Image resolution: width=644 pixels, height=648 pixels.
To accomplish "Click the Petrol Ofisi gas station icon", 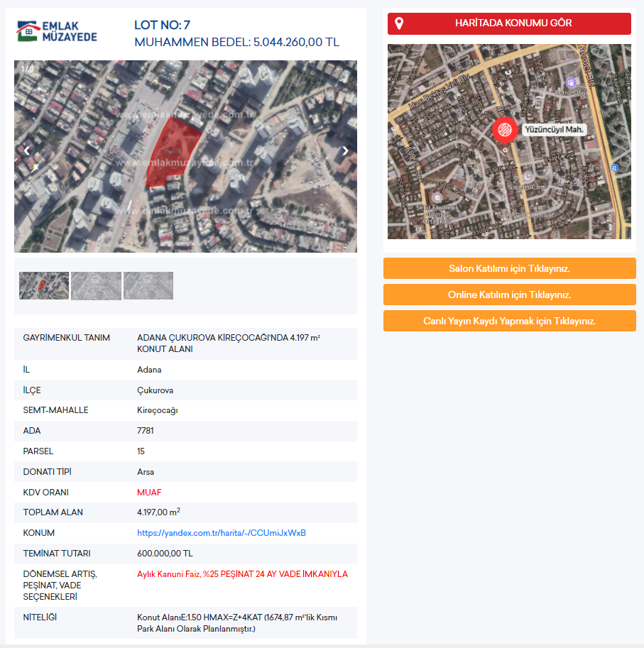I will (572, 82).
